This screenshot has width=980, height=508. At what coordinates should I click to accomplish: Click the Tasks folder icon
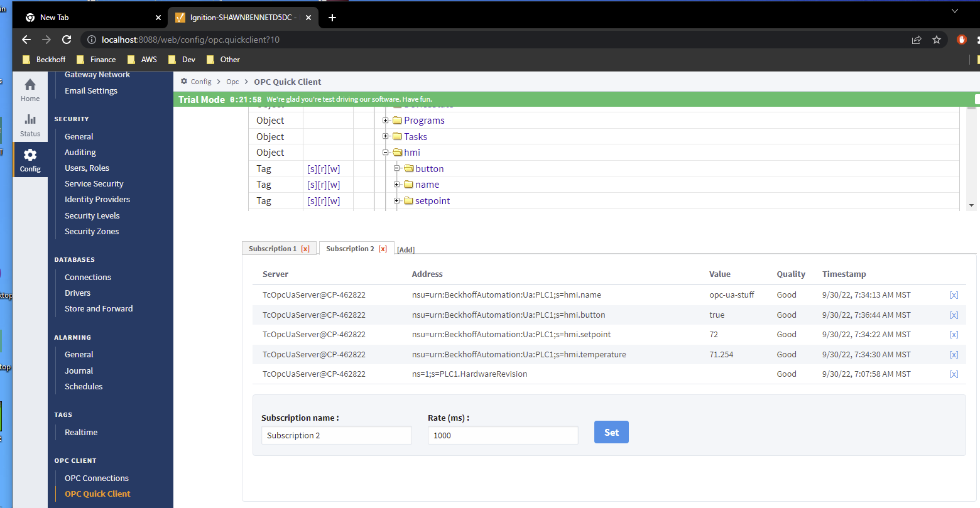click(397, 136)
